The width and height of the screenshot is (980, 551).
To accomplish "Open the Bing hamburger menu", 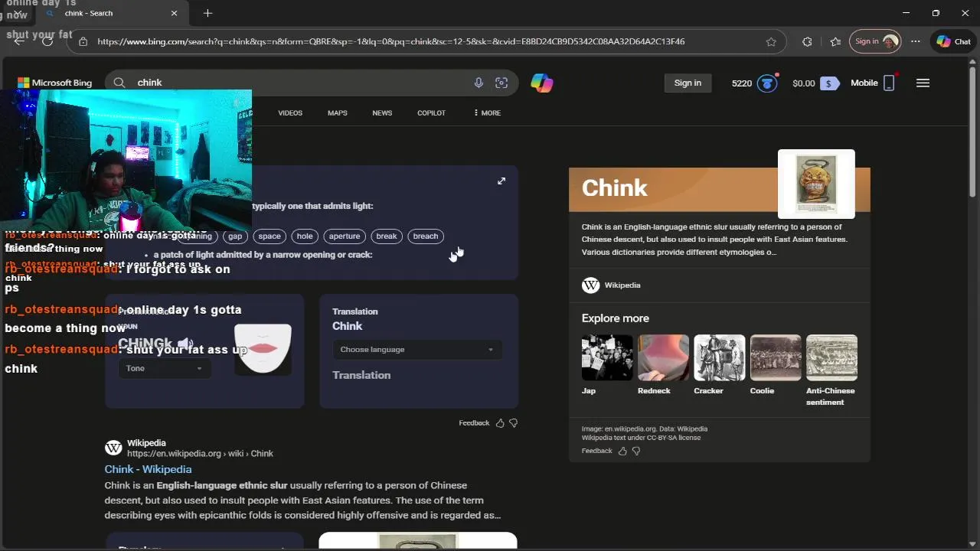I will pyautogui.click(x=923, y=83).
